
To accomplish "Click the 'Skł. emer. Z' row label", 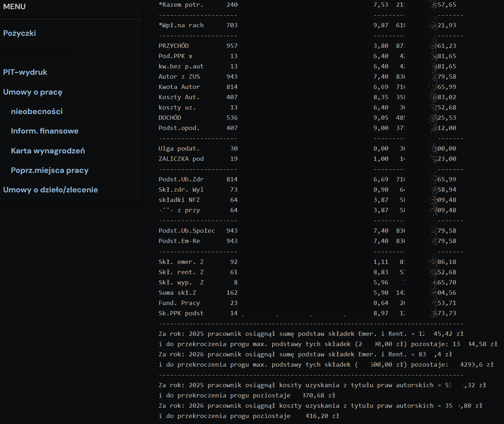I will (x=181, y=262).
